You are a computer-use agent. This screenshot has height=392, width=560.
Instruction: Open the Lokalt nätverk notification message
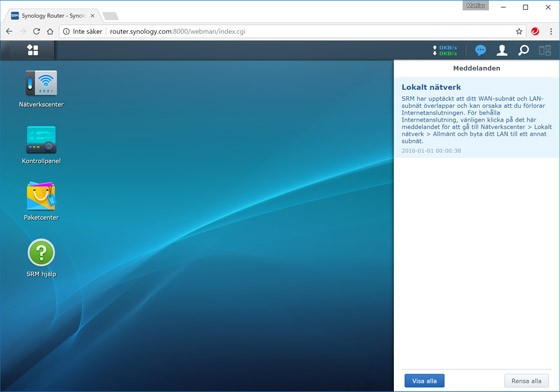point(476,117)
